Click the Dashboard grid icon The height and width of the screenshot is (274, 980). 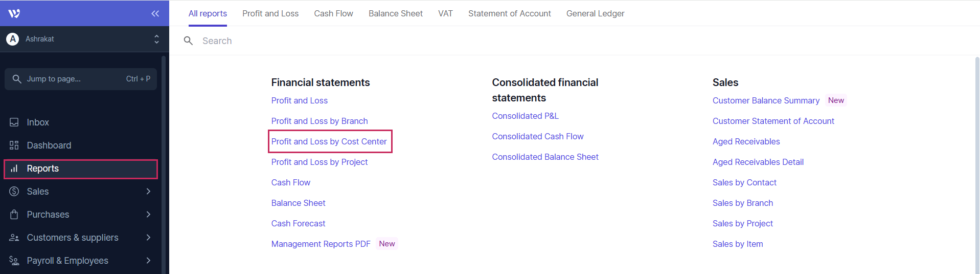pos(14,145)
